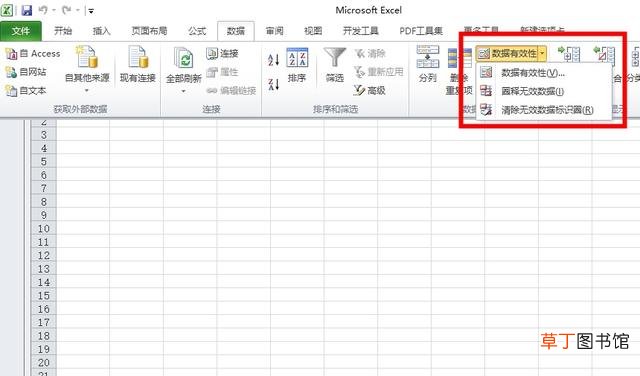Open 连接 (Connections) dialog
The image size is (640, 376).
coord(222,53)
